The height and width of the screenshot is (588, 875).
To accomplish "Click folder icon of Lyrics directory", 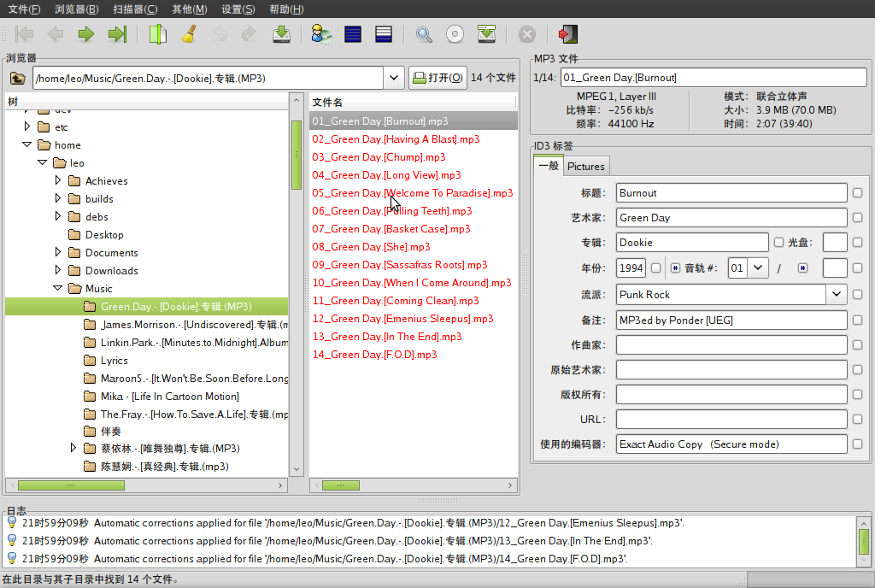I will [90, 361].
